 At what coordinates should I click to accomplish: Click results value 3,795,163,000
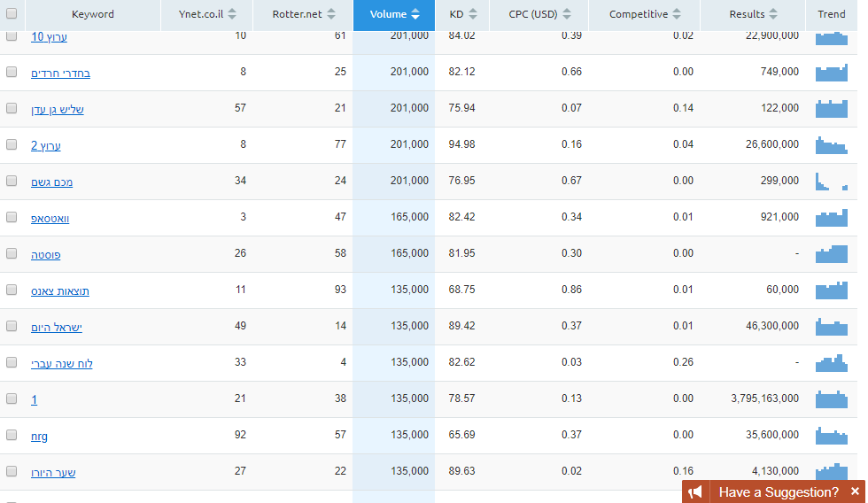pos(764,399)
